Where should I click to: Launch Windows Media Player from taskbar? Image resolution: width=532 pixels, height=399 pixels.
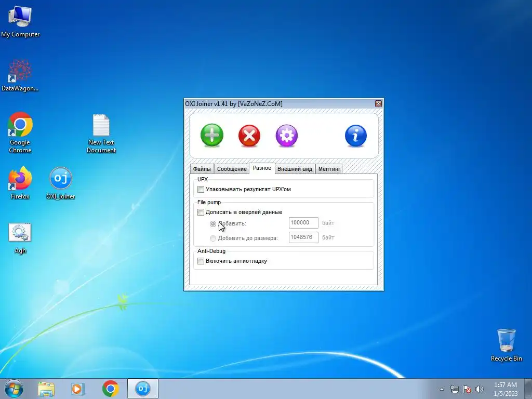point(78,389)
